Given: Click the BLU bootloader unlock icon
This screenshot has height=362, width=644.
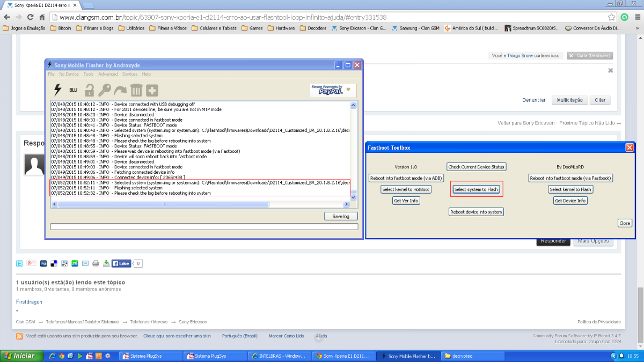Looking at the screenshot, I should 74,90.
